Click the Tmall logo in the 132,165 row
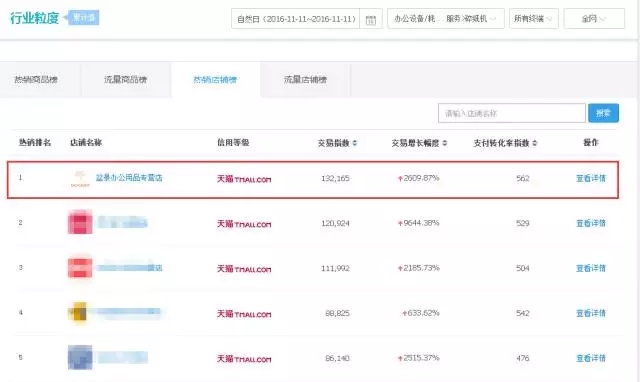640x382 pixels. point(244,179)
